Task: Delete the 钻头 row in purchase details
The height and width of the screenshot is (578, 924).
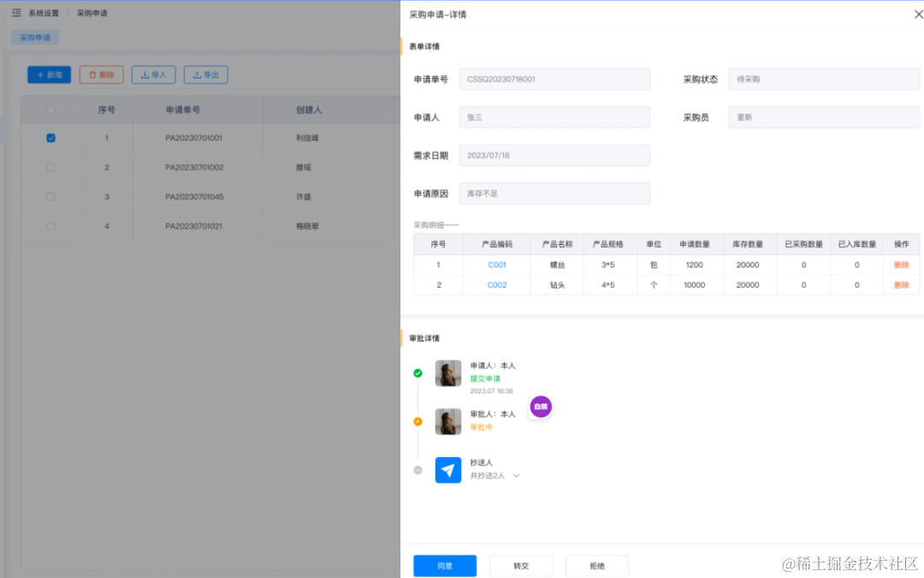Action: (x=901, y=285)
